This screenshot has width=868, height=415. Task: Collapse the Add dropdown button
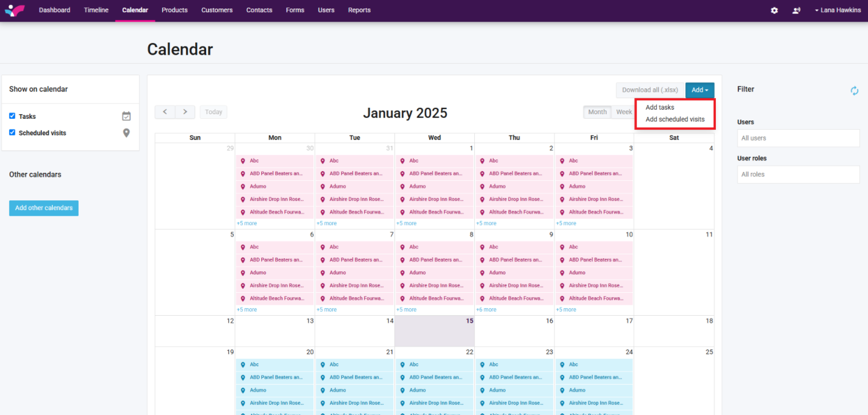click(x=699, y=90)
